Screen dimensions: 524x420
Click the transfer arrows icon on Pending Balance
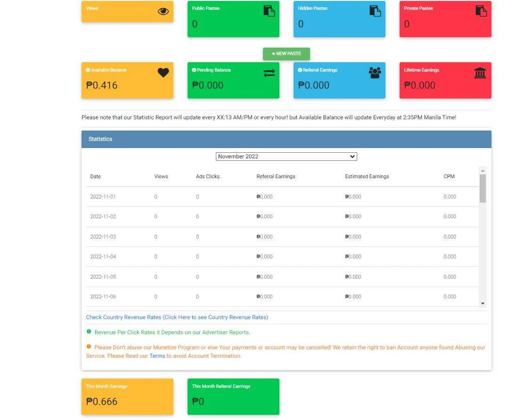click(x=269, y=73)
